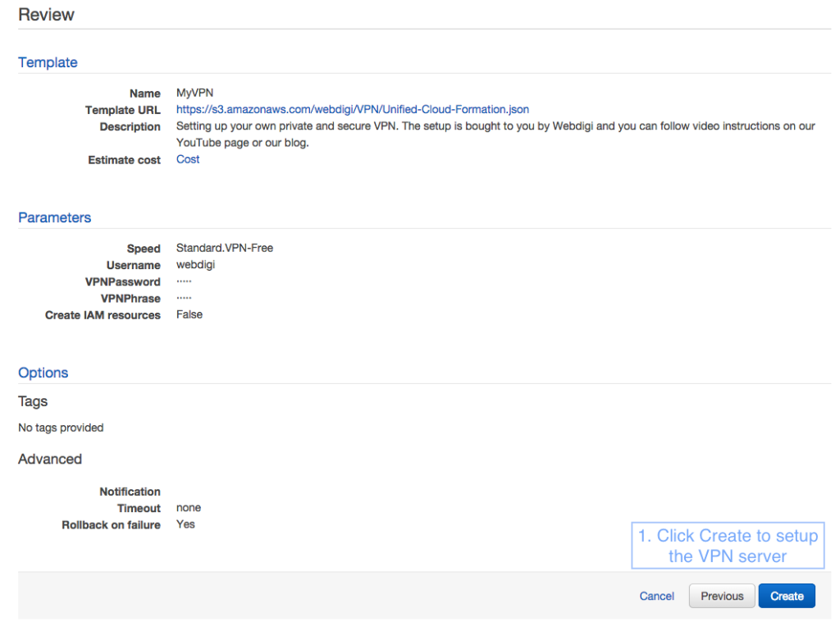This screenshot has width=840, height=627.
Task: Click the Previous button
Action: [x=721, y=596]
